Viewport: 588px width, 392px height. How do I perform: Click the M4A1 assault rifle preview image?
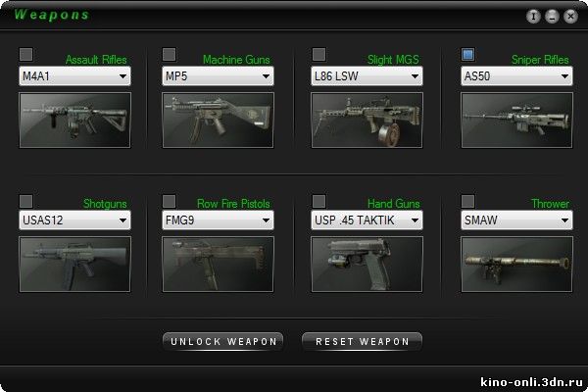pos(75,121)
